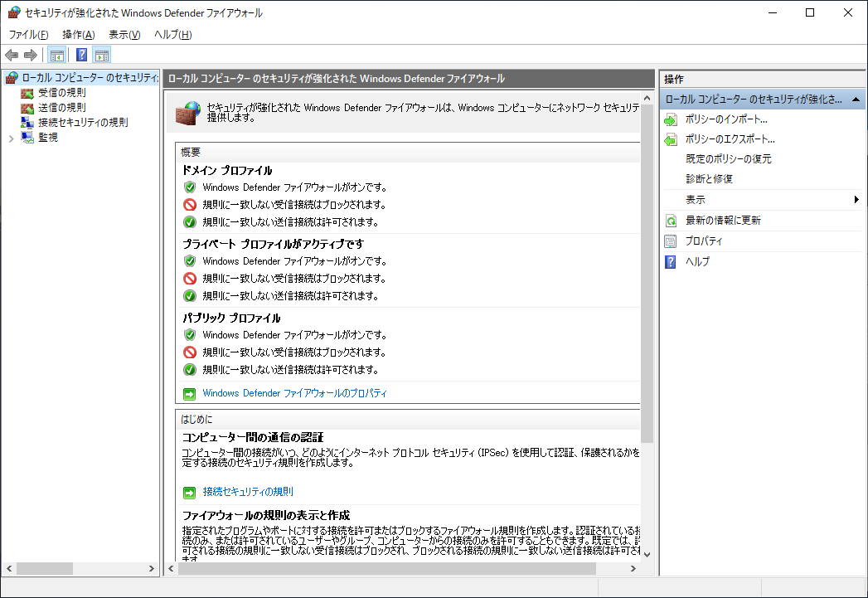Select 送信の規則 in the tree
Image resolution: width=868 pixels, height=598 pixels.
[x=62, y=108]
